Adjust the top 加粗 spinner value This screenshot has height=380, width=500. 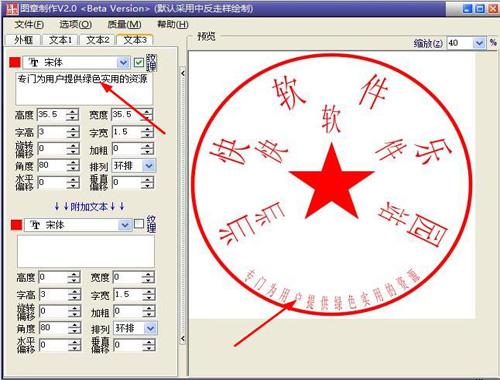(x=147, y=149)
